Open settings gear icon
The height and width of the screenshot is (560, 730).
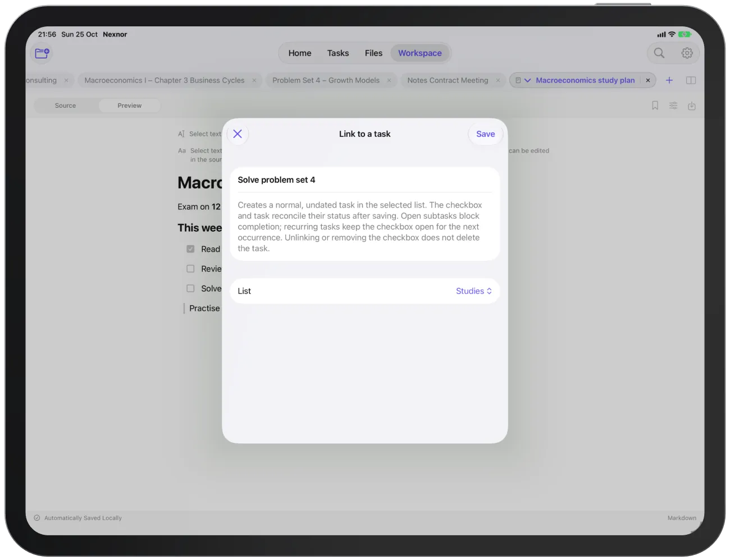tap(687, 53)
